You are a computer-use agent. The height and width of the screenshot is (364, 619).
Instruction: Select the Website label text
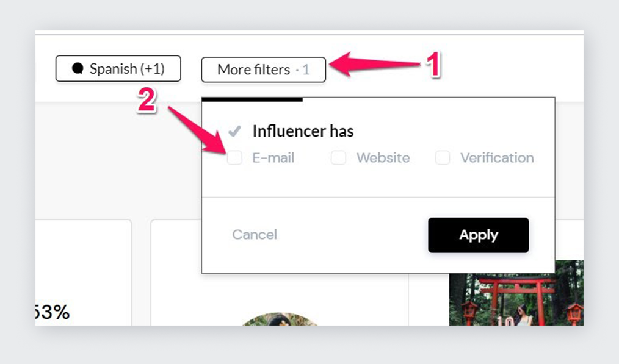pyautogui.click(x=383, y=158)
